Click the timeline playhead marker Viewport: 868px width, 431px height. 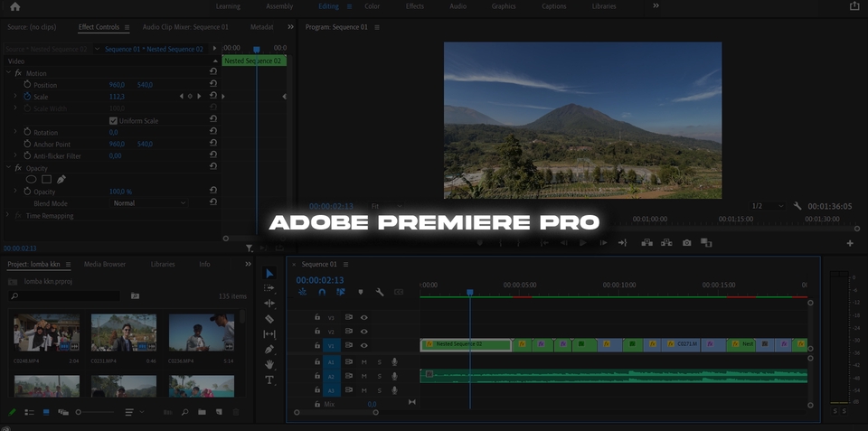[x=470, y=292]
